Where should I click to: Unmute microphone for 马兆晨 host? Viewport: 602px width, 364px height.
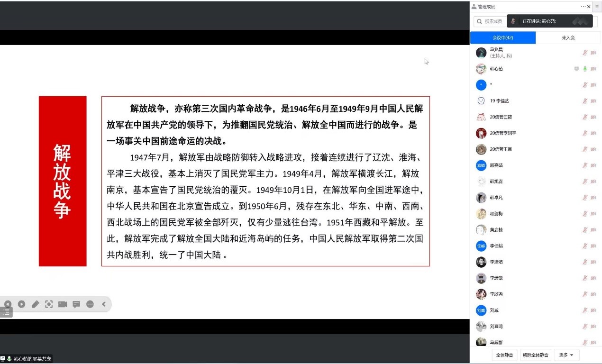click(585, 53)
